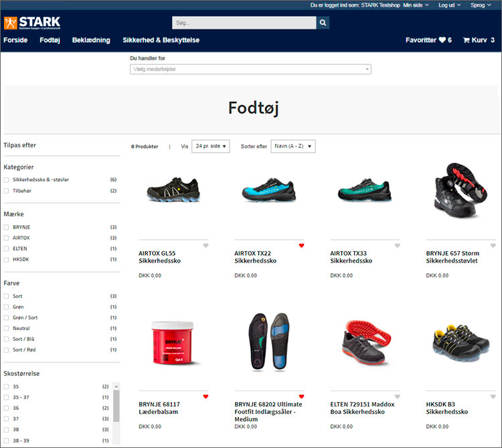The height and width of the screenshot is (448, 502).
Task: Toggle red heart on BRYNJE 68117 Læderbalsam
Action: pos(205,396)
